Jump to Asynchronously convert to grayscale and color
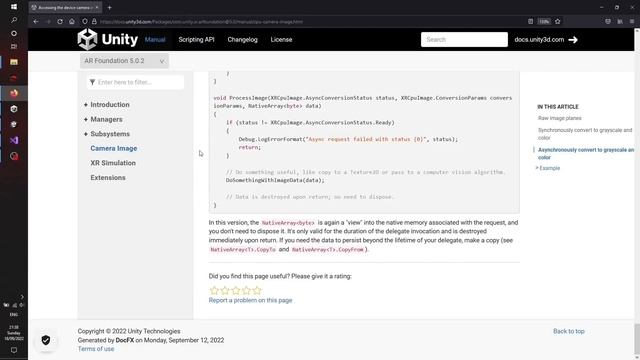 [x=586, y=153]
